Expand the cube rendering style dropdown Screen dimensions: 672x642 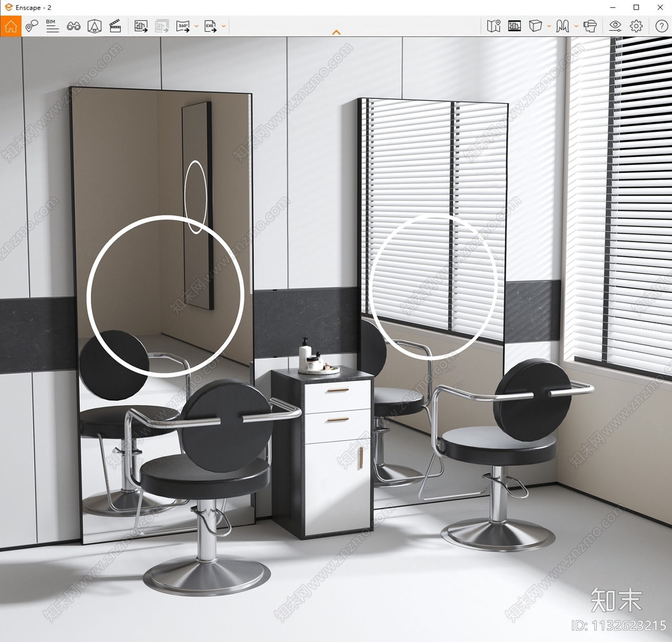(549, 26)
